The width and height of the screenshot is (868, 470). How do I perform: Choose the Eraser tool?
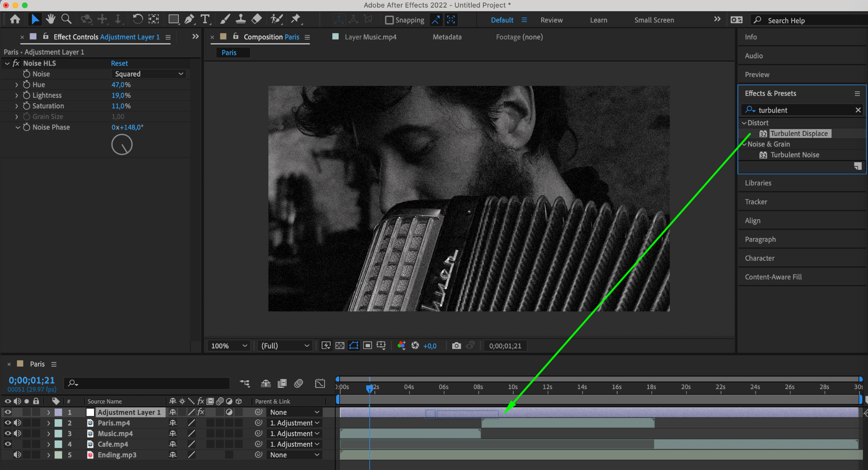pos(256,19)
